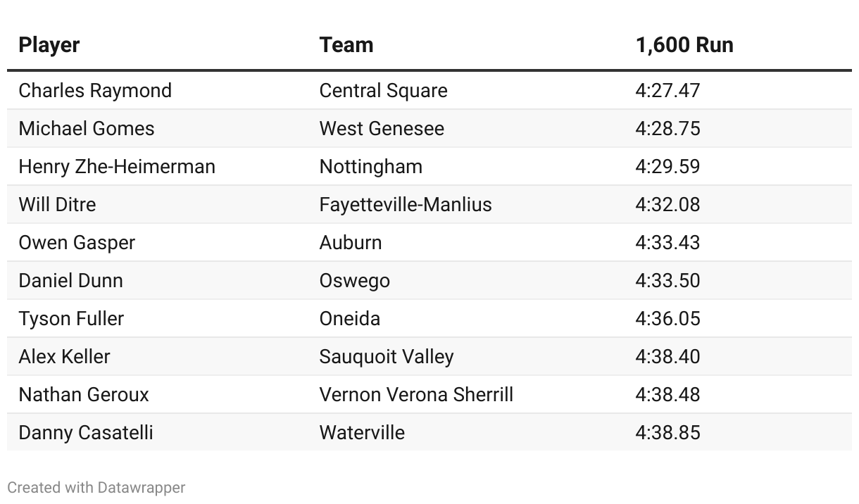The width and height of the screenshot is (859, 504).
Task: Click the Waterville team cell
Action: click(362, 433)
